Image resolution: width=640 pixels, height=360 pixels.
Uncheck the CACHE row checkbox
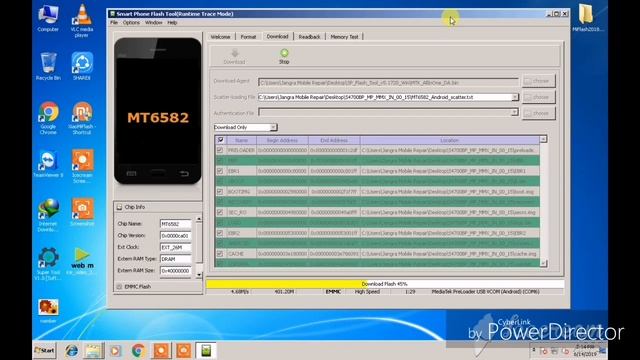pos(220,253)
